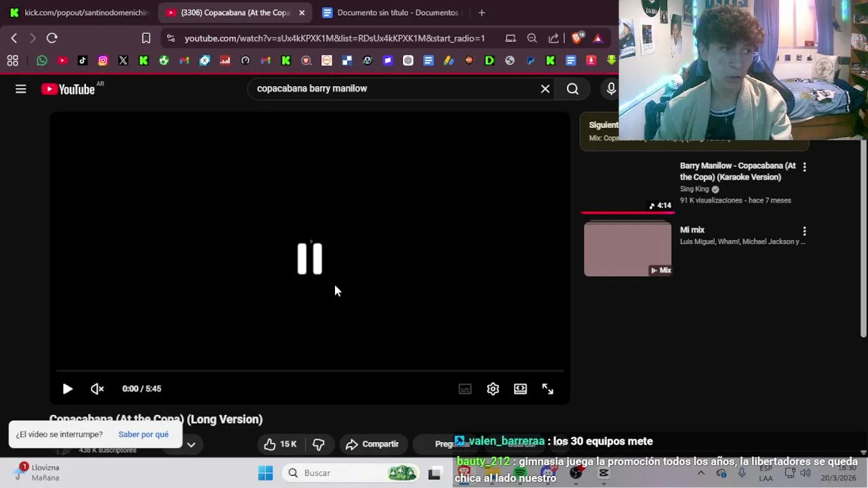Click the video progress bar
868x488 pixels.
click(310, 371)
